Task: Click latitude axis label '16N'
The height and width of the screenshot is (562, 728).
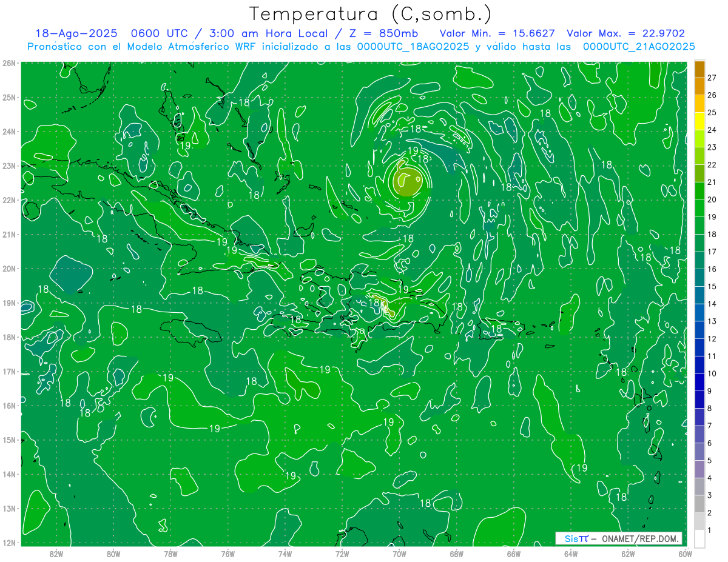Action: click(x=9, y=406)
